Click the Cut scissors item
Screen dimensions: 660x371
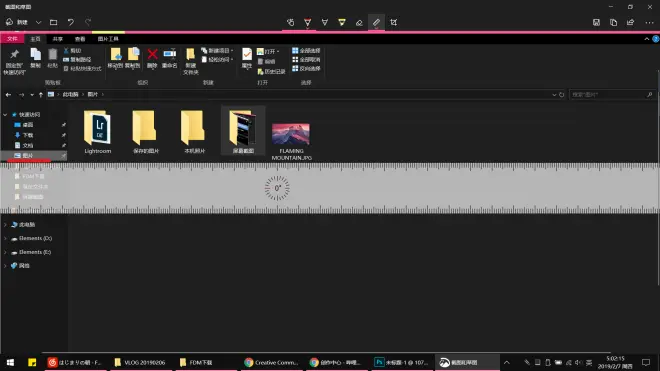[x=72, y=51]
